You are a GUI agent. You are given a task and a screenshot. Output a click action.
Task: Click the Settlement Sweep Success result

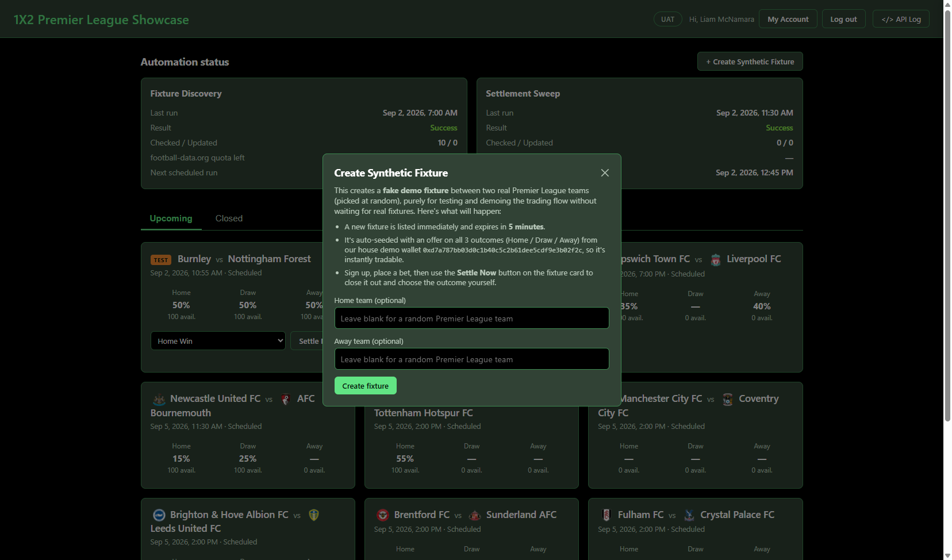(x=780, y=128)
